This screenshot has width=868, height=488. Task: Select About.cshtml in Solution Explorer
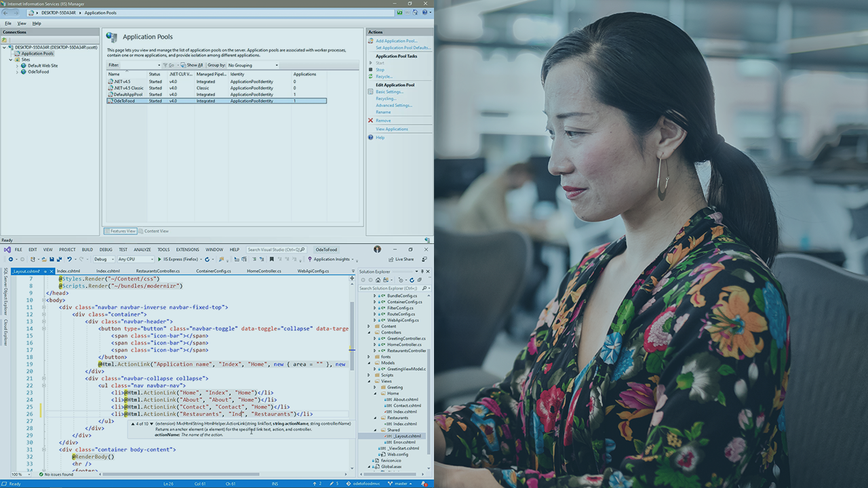coord(406,399)
